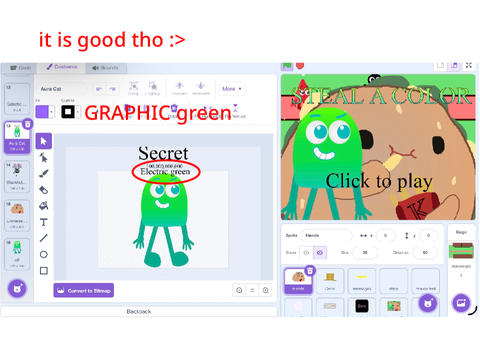Select the arrow Select tool

(44, 141)
